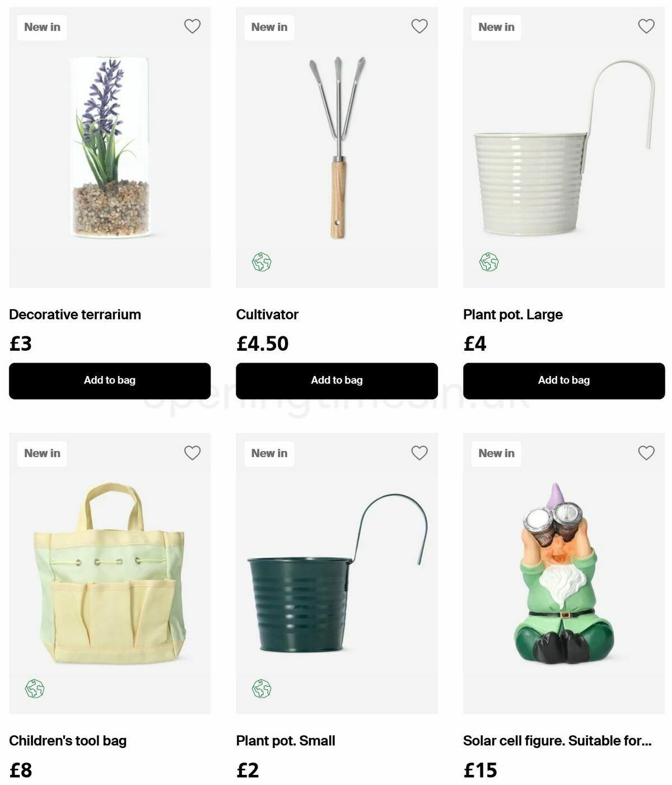Click sustainability globe icon on Plant pot Large
The image size is (672, 785).
click(489, 262)
